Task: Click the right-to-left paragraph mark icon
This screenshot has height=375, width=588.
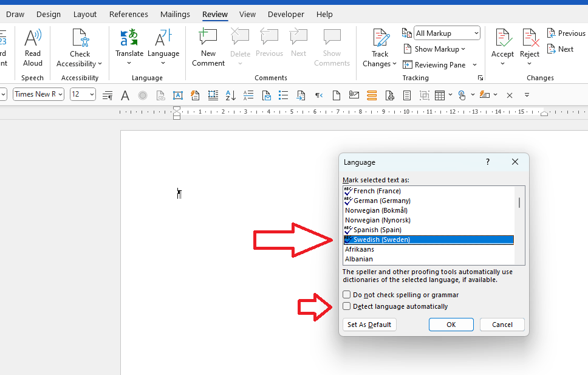Action: 318,95
